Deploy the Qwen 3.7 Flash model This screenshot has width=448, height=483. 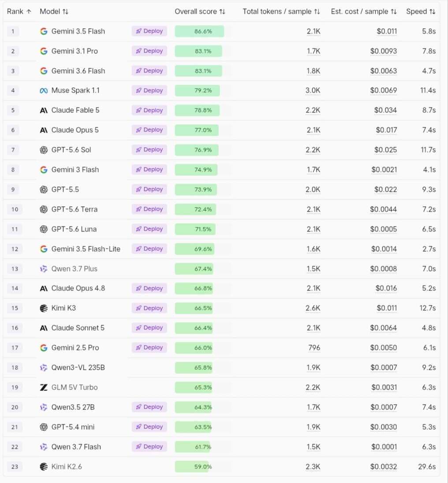[149, 446]
